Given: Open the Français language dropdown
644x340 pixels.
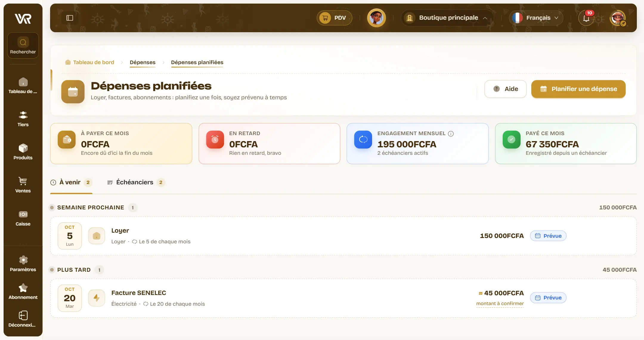Looking at the screenshot, I should tap(536, 18).
